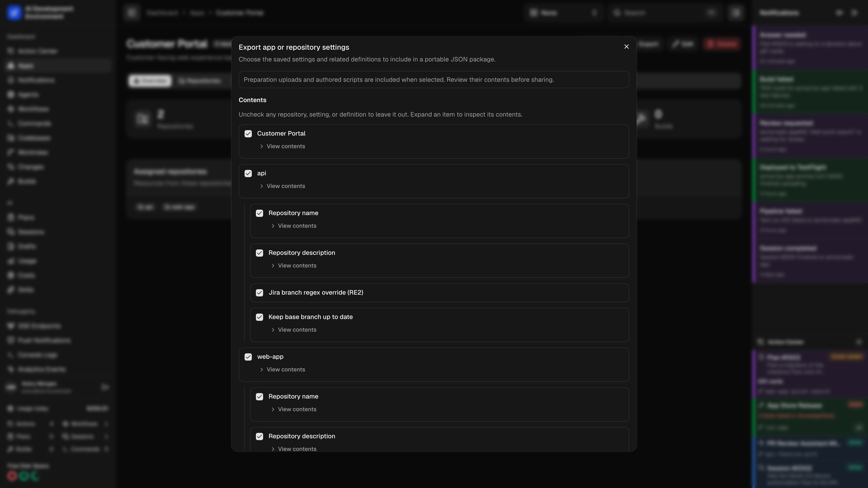Toggle Repository name checkbox under api
The height and width of the screenshot is (488, 868).
click(x=259, y=213)
